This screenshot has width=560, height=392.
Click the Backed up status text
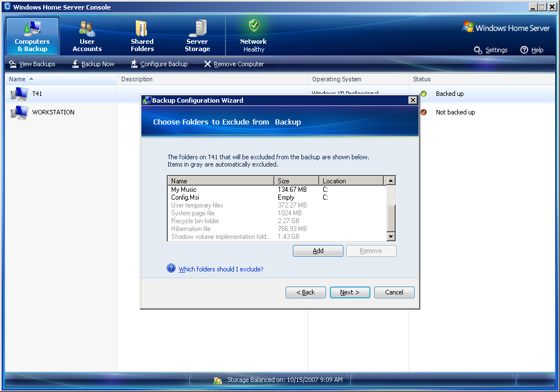(449, 94)
